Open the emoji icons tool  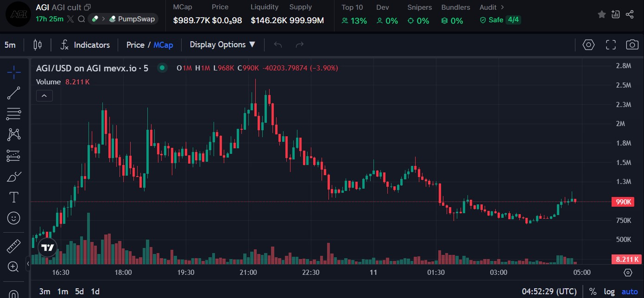pyautogui.click(x=14, y=218)
